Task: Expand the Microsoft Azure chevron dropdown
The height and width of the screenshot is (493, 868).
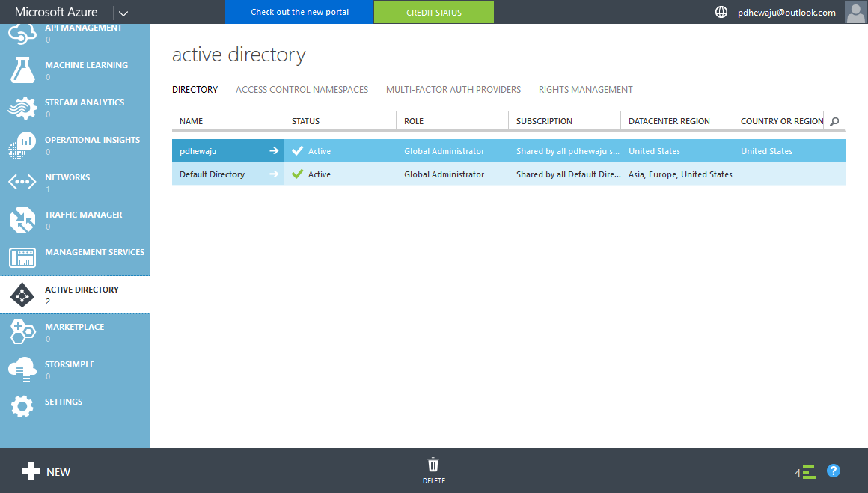Action: click(x=123, y=13)
